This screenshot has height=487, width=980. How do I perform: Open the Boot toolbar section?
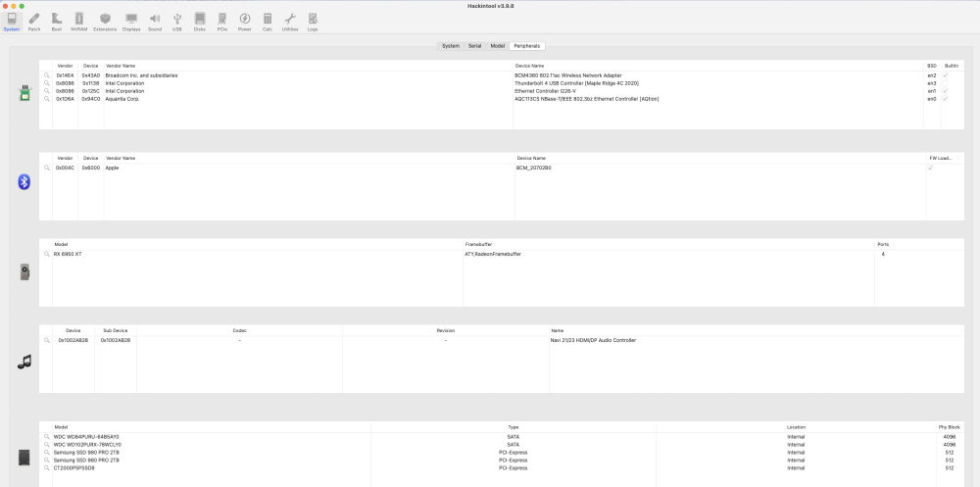pos(57,22)
